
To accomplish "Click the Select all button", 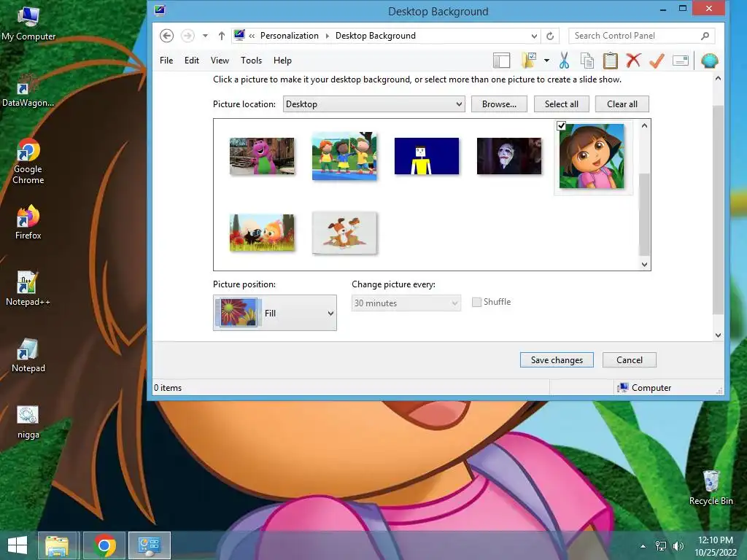I will click(561, 104).
